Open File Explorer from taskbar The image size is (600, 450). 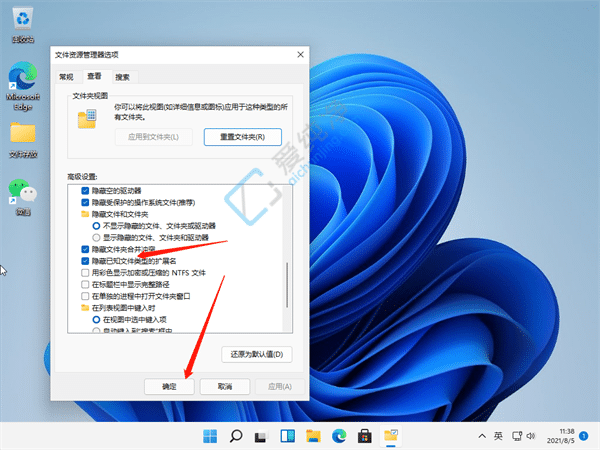coord(313,436)
